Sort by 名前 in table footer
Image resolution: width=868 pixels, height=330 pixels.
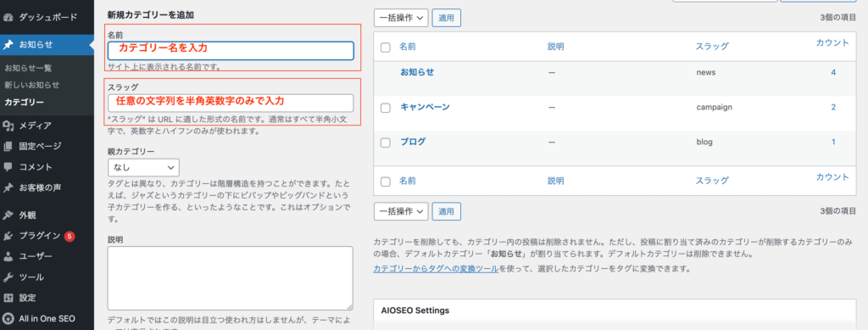(x=408, y=181)
